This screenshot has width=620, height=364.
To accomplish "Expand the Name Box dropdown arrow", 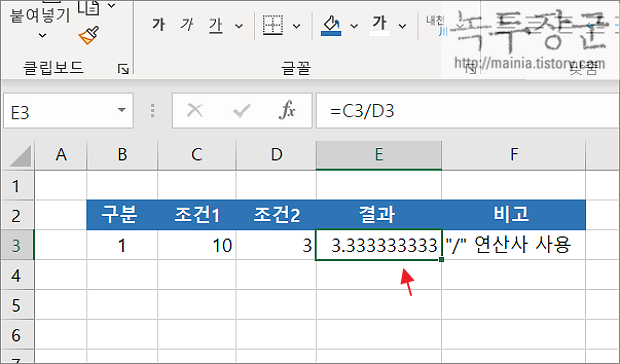I will pos(122,110).
